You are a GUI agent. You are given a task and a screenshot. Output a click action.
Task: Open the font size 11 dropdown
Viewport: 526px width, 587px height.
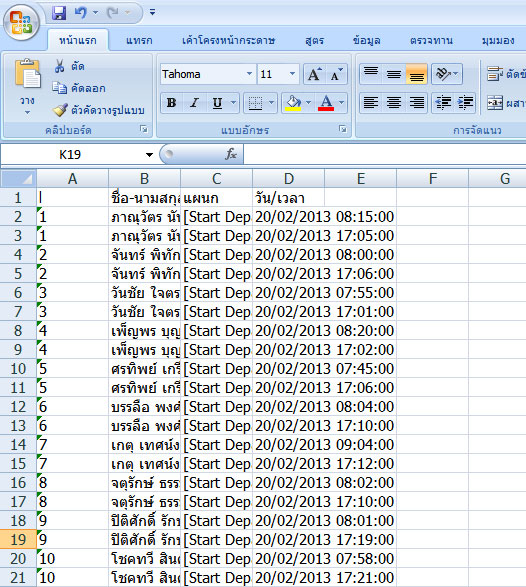[x=292, y=74]
